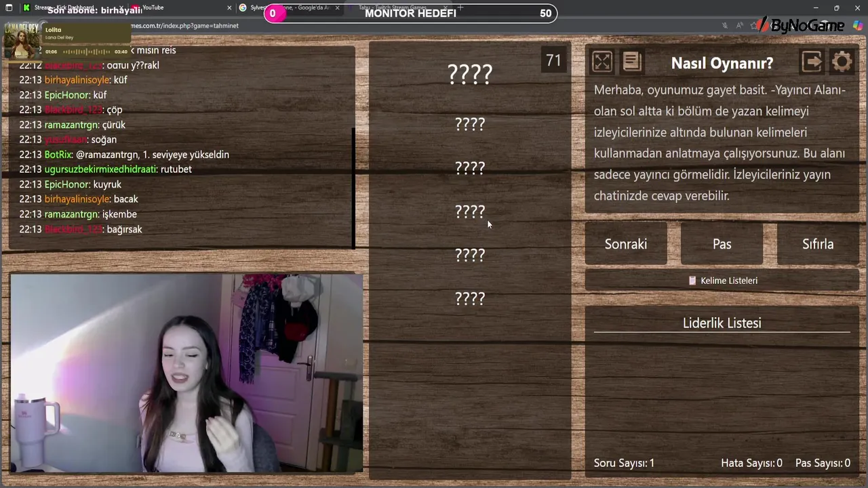The width and height of the screenshot is (868, 488).
Task: Switch to the Google search tab
Action: (290, 7)
